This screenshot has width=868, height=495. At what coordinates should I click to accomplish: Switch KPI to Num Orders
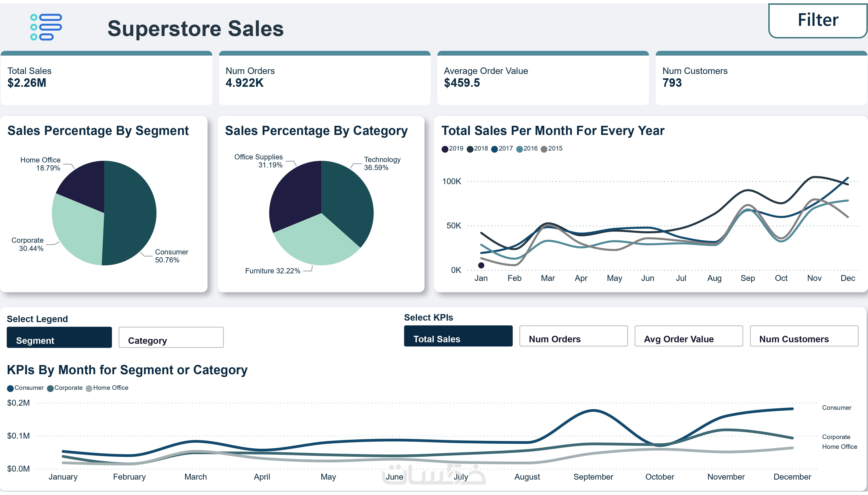coord(573,336)
